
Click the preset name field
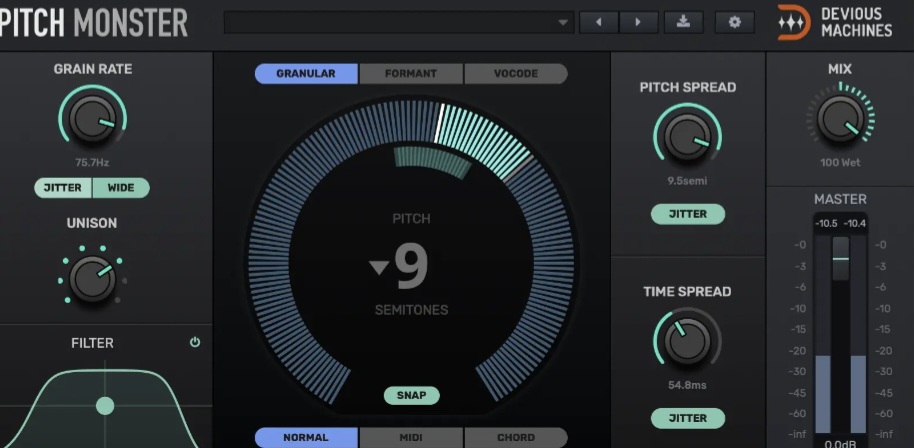[399, 23]
